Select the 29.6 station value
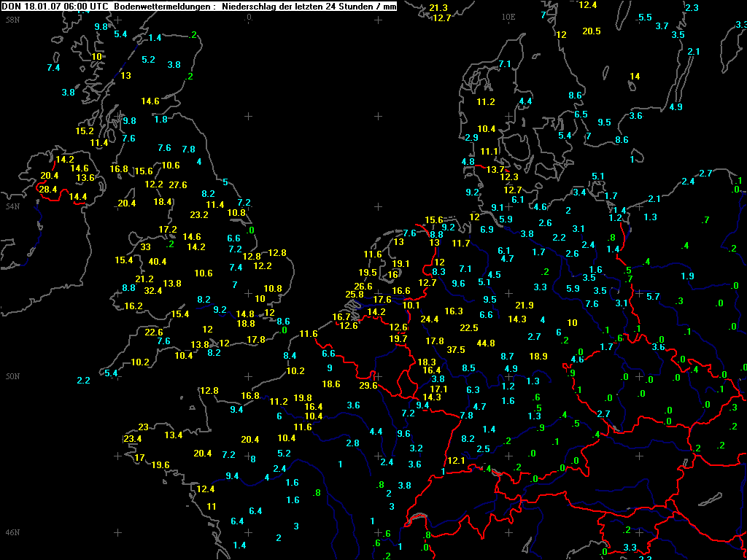The image size is (747, 560). click(368, 385)
